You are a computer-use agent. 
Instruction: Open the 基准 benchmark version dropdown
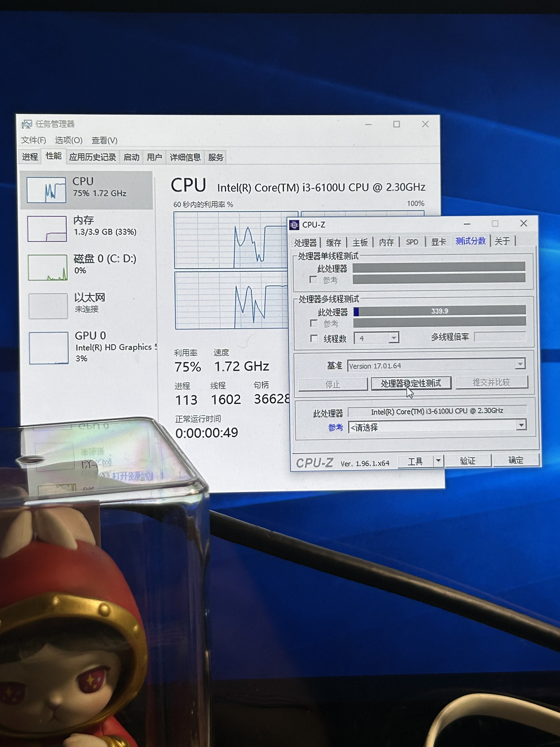point(520,364)
